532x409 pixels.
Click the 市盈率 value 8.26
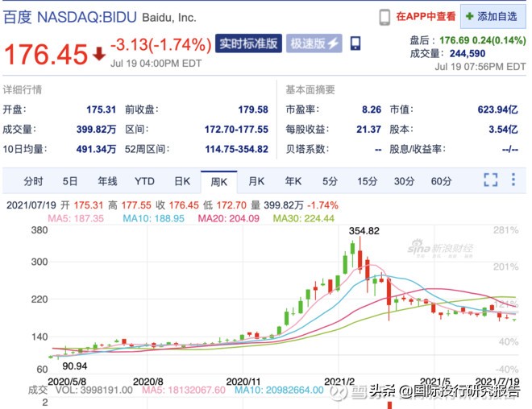(372, 109)
